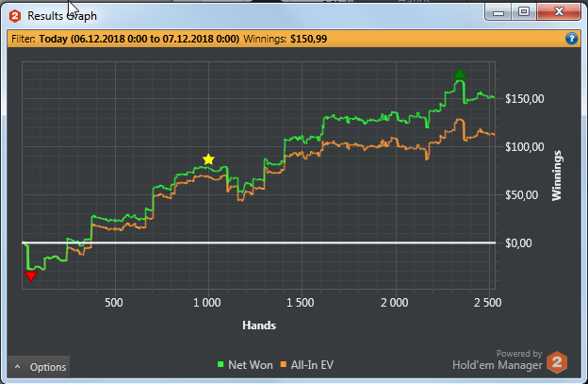Click the $0,00 axis label
This screenshot has width=588, height=384.
pos(518,243)
